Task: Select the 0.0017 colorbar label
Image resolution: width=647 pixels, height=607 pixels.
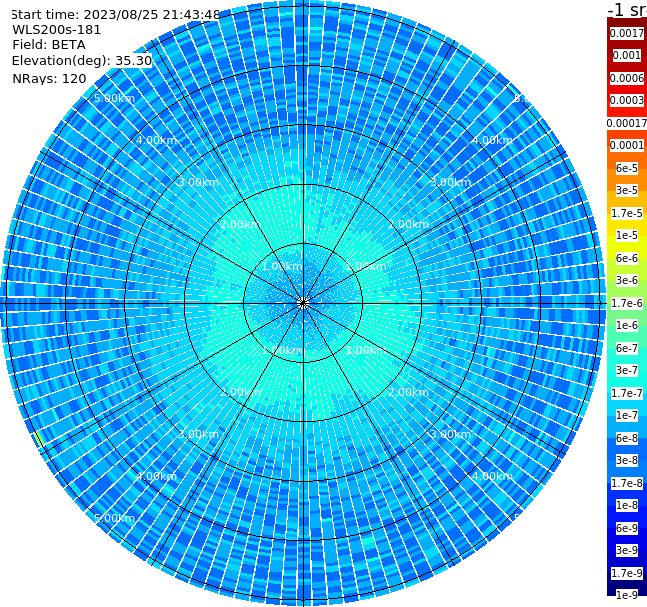Action: click(x=627, y=33)
